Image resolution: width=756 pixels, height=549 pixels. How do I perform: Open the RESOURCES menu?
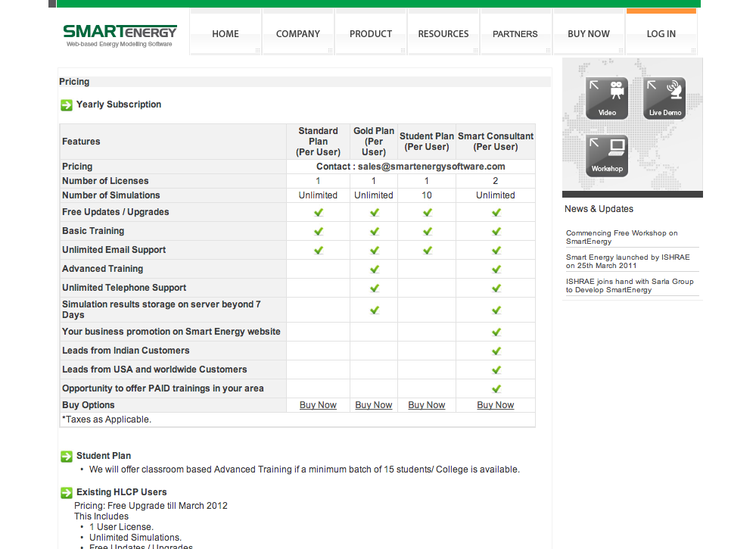[x=443, y=34]
